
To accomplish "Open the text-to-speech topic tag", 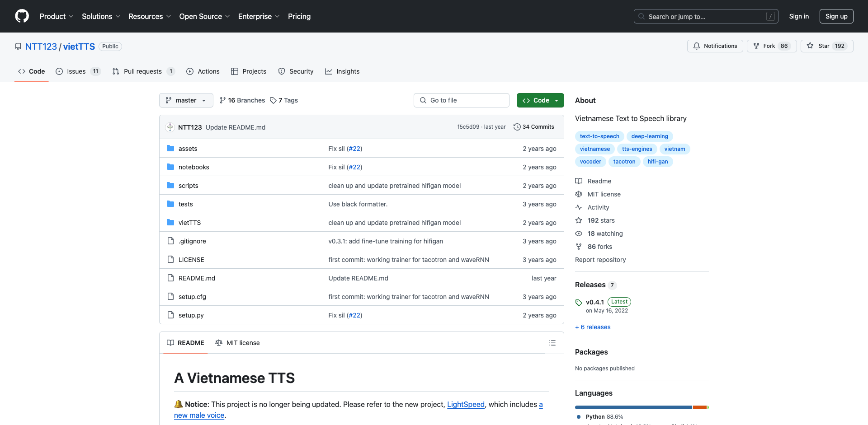I will point(599,136).
